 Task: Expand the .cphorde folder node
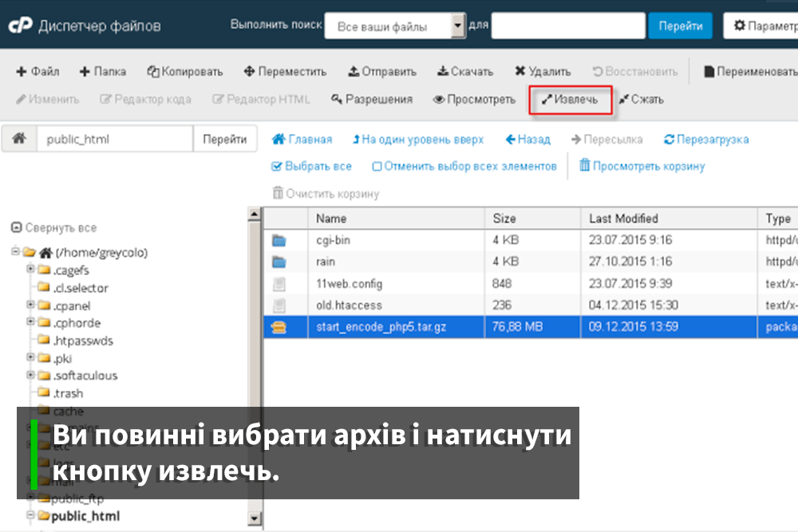tap(30, 321)
